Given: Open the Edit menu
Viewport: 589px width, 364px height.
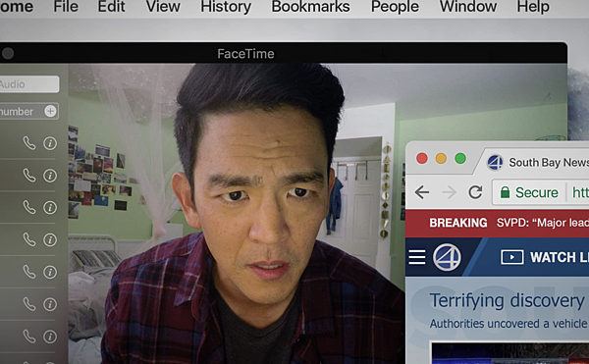Looking at the screenshot, I should [111, 7].
